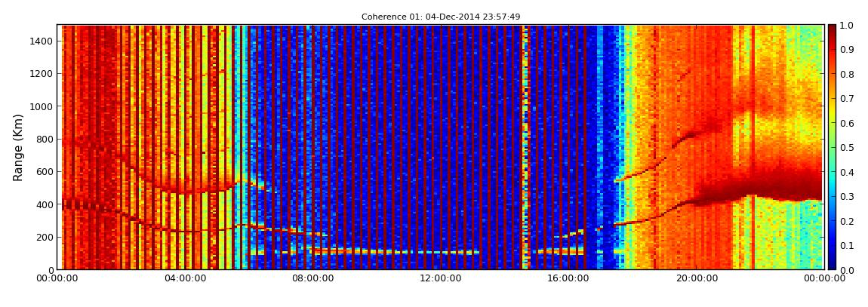The width and height of the screenshot is (868, 307).
Task: Click the green middle section of the colorbar
Action: tap(833, 147)
